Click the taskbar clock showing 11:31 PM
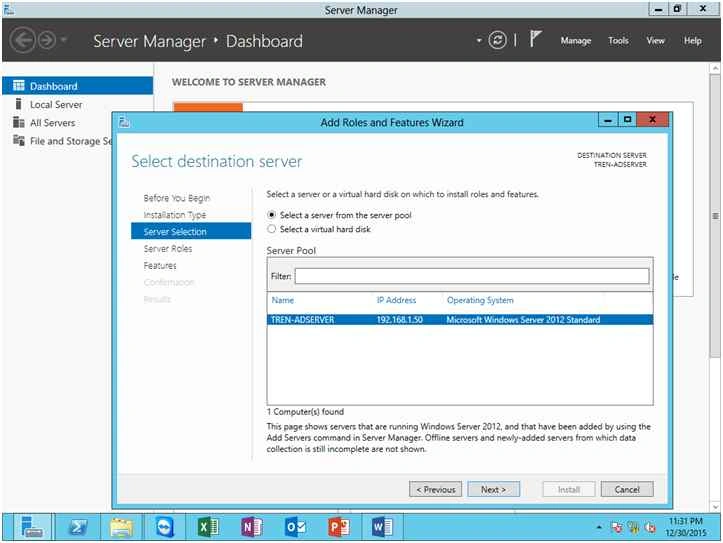 tap(686, 527)
